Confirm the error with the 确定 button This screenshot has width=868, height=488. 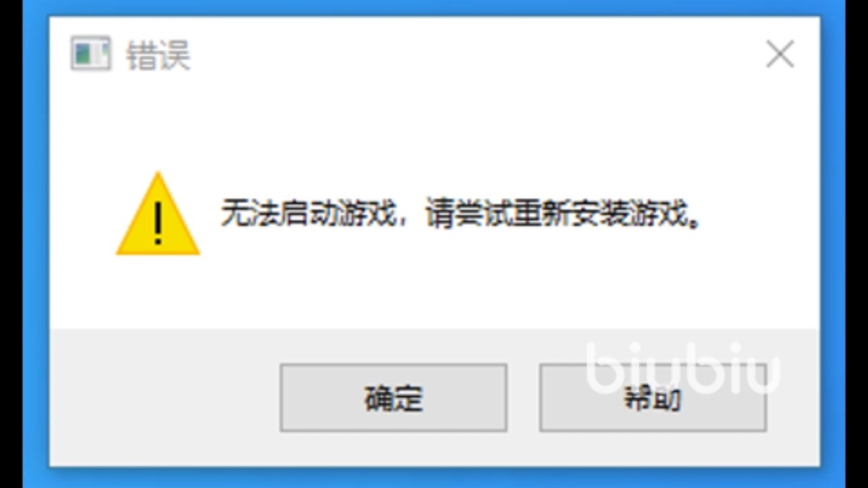393,398
